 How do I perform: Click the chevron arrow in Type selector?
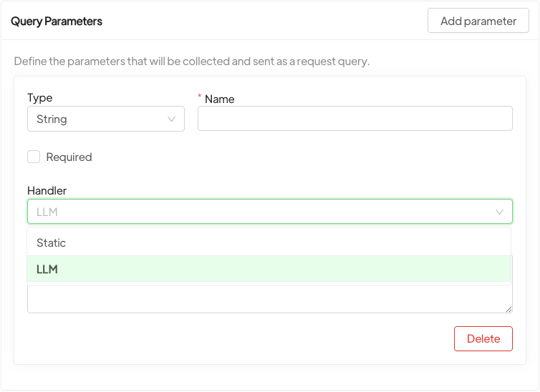(172, 119)
